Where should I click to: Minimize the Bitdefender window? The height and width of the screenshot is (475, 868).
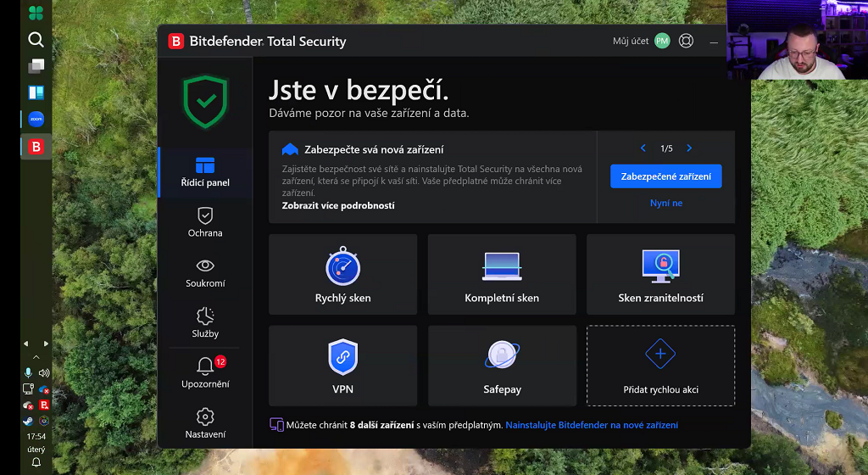coord(714,42)
